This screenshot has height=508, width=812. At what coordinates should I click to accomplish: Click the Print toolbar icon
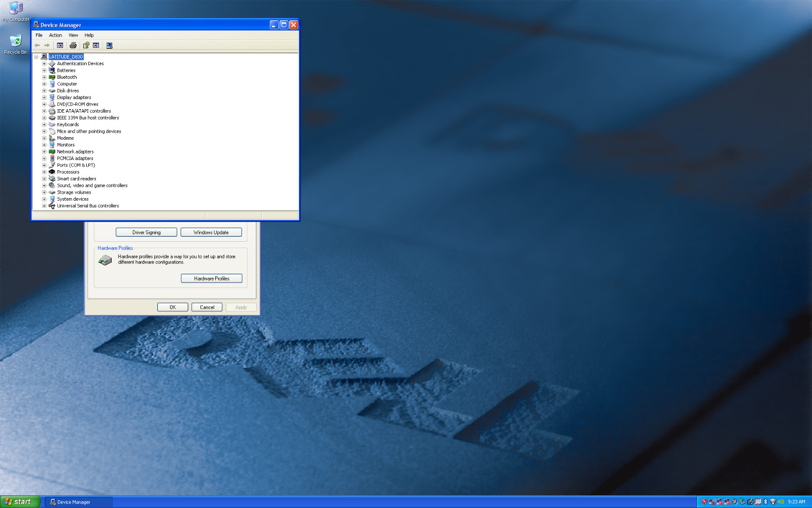pyautogui.click(x=73, y=45)
